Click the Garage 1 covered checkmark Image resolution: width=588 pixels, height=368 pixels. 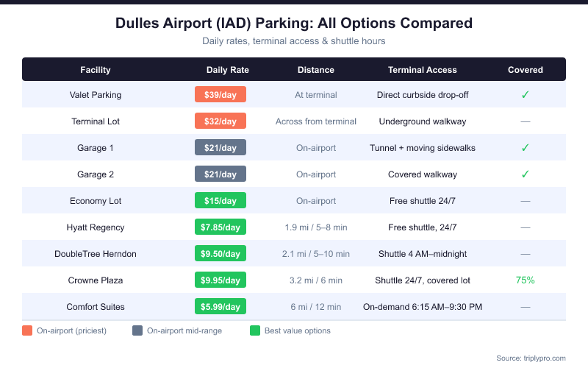point(525,148)
